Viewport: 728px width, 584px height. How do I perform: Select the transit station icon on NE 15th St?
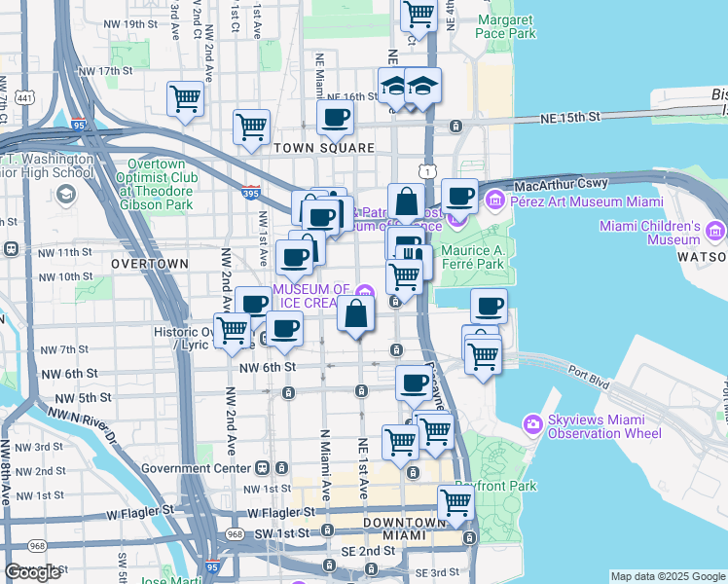(x=455, y=126)
